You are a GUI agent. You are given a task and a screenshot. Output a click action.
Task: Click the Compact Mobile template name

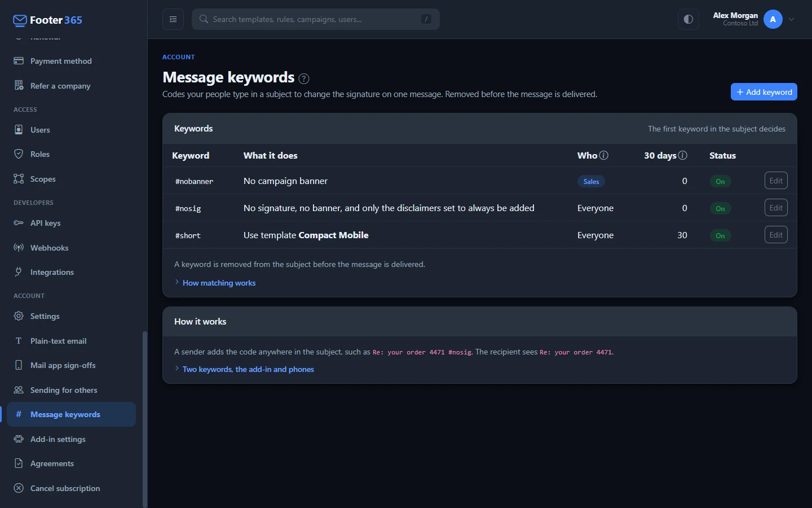click(x=333, y=235)
